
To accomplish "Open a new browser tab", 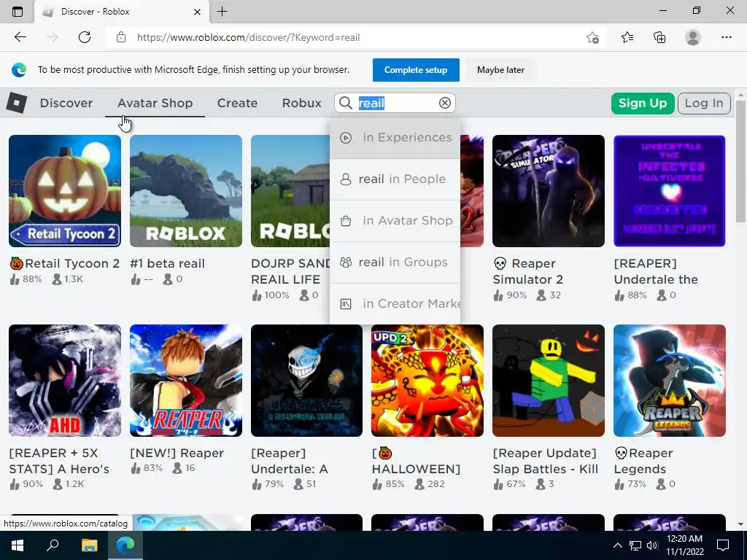I will (x=222, y=12).
